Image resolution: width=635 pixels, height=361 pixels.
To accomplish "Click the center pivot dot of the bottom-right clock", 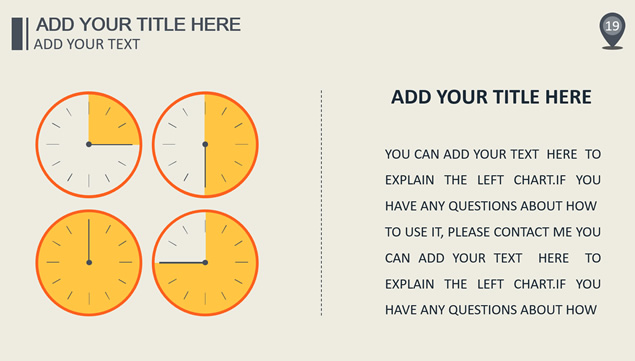I will coord(205,263).
